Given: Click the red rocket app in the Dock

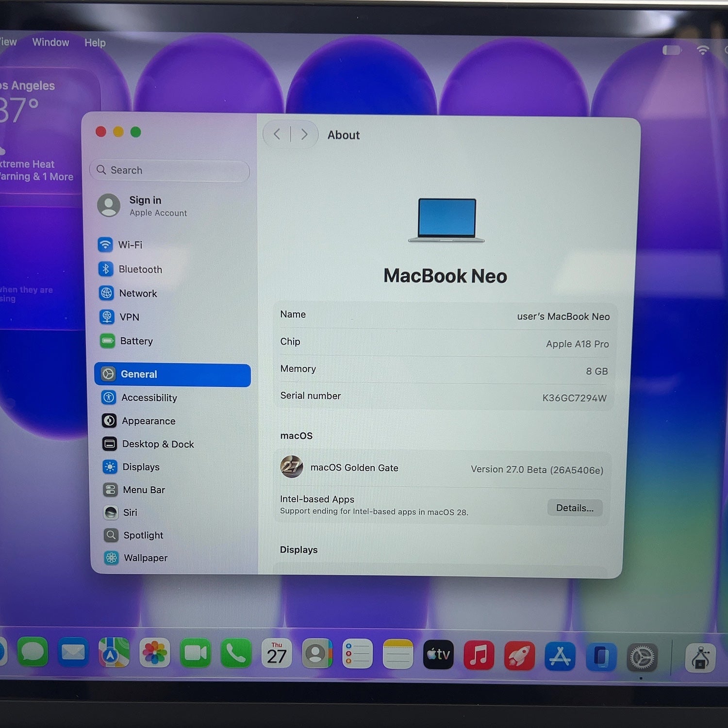Looking at the screenshot, I should 519,656.
